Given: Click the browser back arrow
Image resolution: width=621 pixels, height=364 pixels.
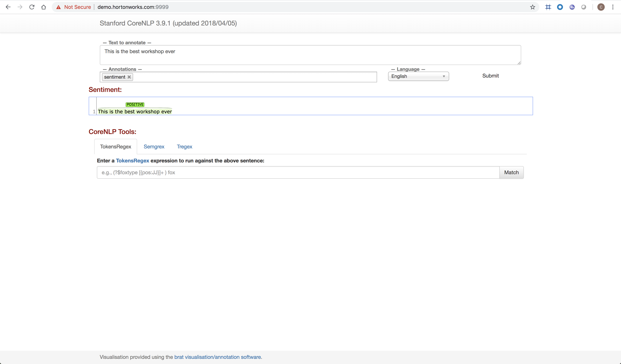Looking at the screenshot, I should [x=8, y=7].
